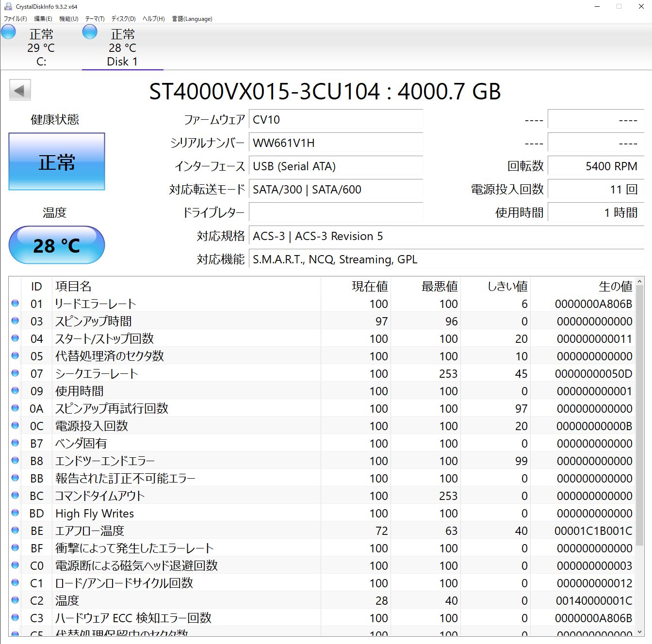The width and height of the screenshot is (652, 644).
Task: Click status dot for attribute B7 ベンダ固有
Action: point(15,443)
